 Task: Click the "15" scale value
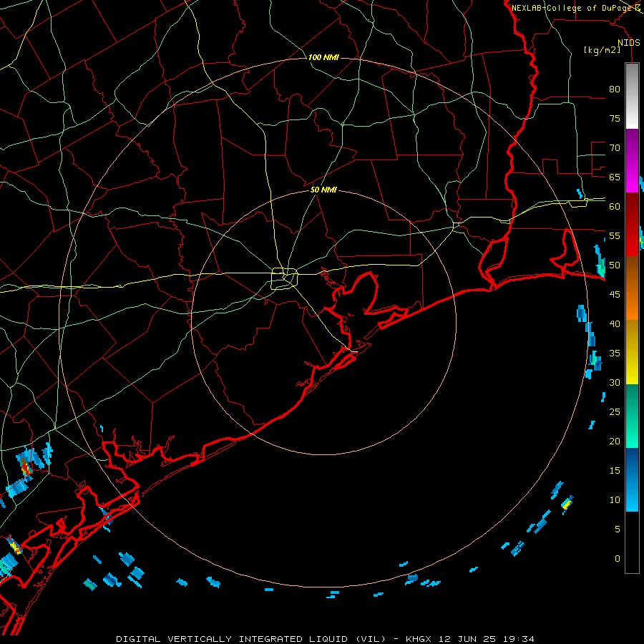tap(615, 471)
